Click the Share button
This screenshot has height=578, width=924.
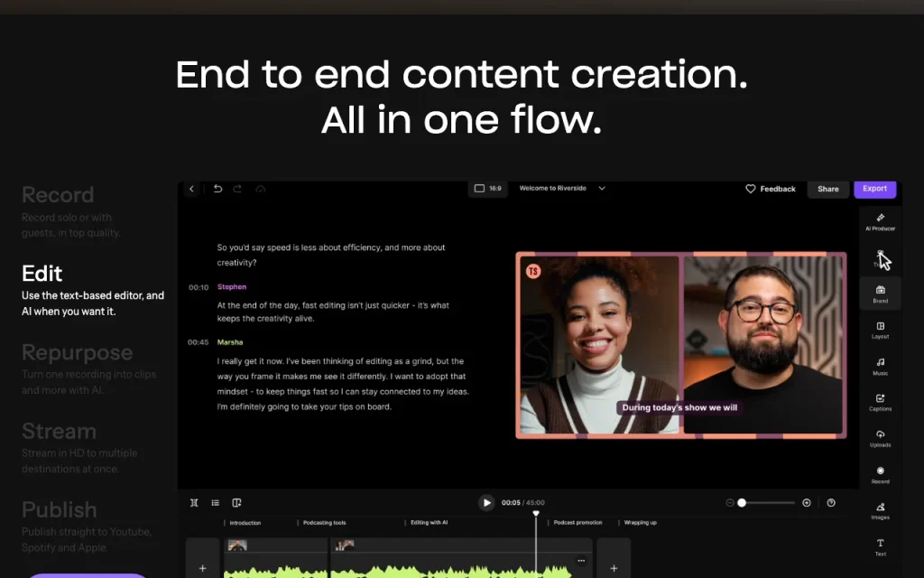click(828, 189)
